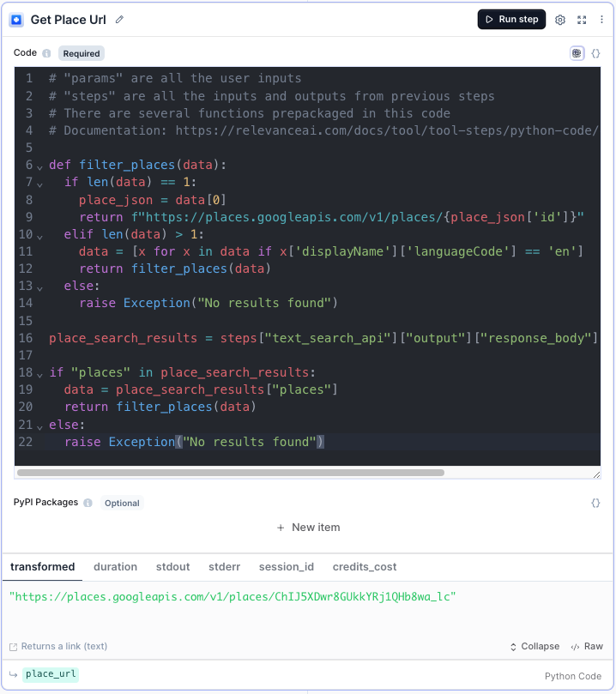This screenshot has height=694, width=616.
Task: Insert variable braces icon for PyPI Packages
Action: tap(595, 503)
